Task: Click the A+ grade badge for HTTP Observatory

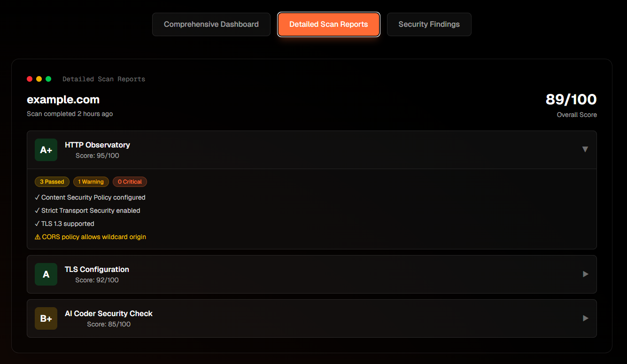Action: click(x=46, y=149)
